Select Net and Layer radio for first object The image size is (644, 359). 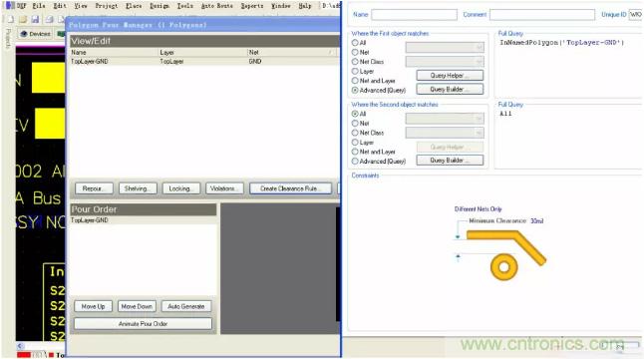(x=355, y=81)
